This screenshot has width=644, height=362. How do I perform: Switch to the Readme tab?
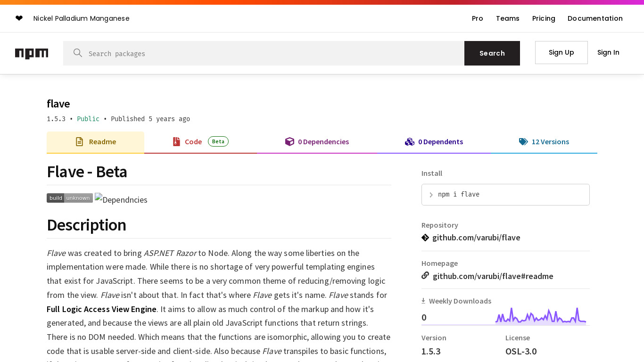pos(95,142)
